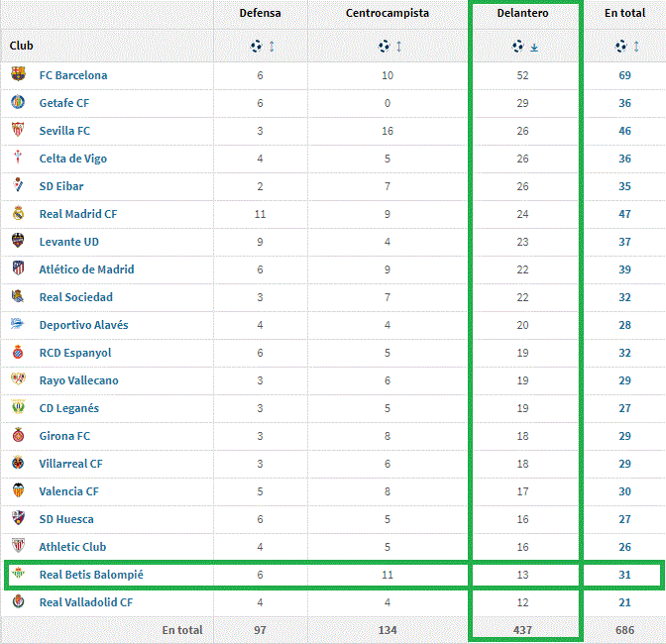Viewport: 666px width, 644px height.
Task: Click Real Betis's 11 midfielder goals link
Action: tap(388, 575)
